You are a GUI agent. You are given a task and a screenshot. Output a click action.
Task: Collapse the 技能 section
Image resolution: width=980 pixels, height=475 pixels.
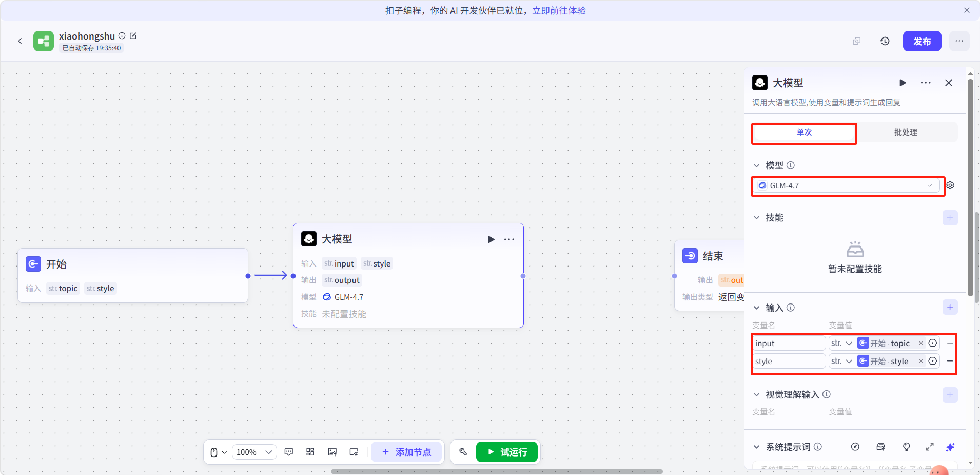pos(756,218)
